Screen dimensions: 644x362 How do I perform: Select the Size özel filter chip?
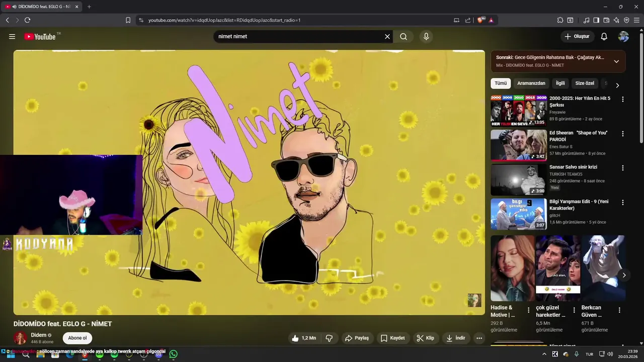(x=585, y=83)
